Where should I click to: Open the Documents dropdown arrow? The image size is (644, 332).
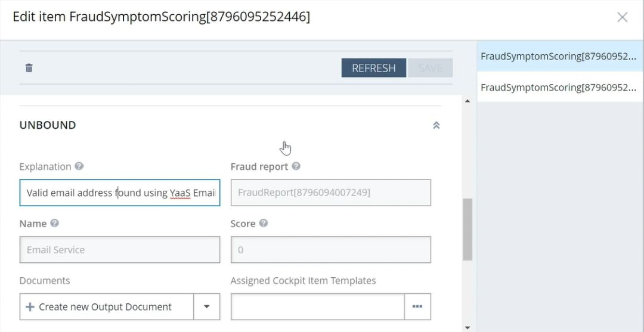[x=207, y=306]
